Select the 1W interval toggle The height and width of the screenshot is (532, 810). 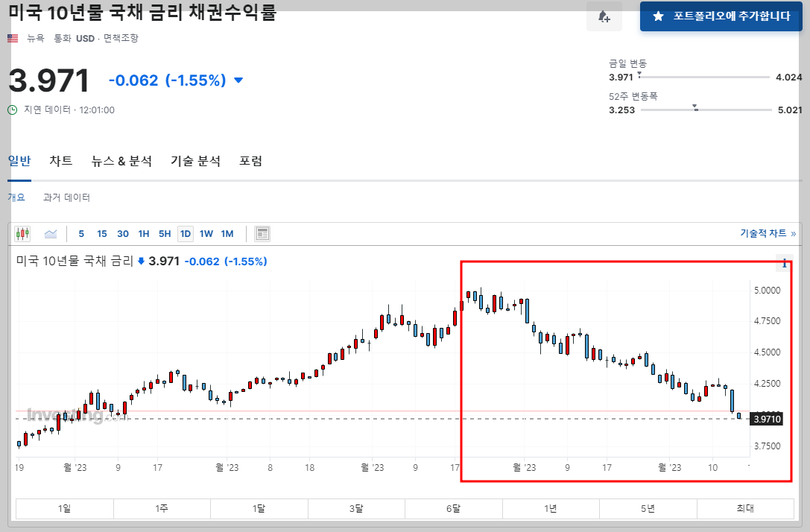pyautogui.click(x=206, y=234)
